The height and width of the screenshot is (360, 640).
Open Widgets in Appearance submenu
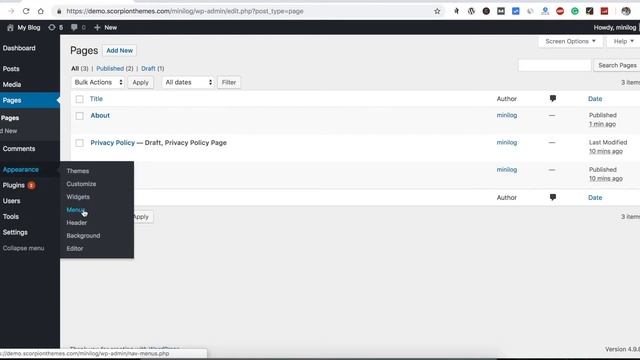(x=78, y=197)
